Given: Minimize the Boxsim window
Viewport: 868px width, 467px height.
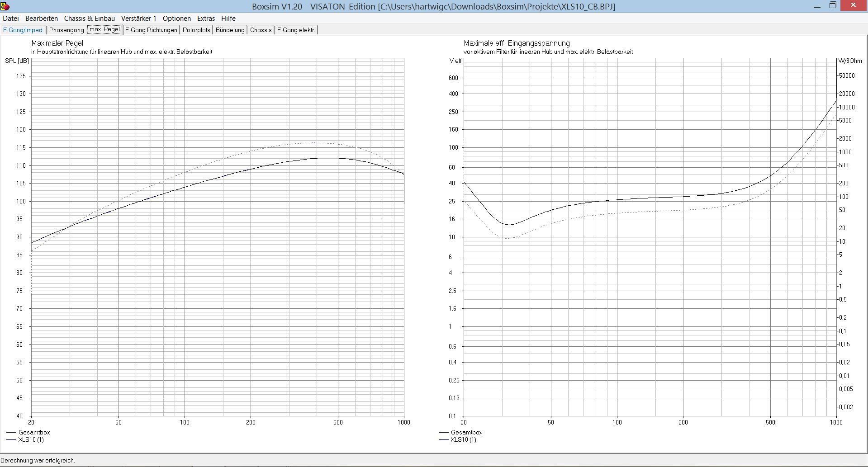Looking at the screenshot, I should point(817,6).
